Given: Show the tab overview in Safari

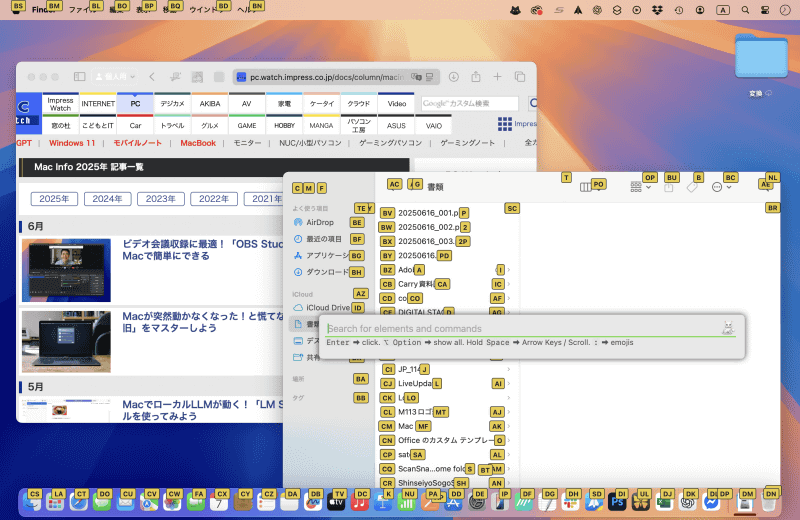Looking at the screenshot, I should (520, 77).
